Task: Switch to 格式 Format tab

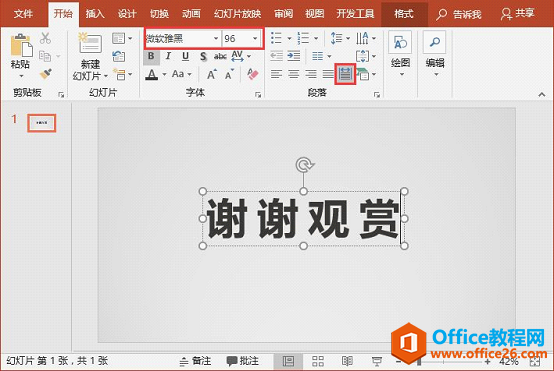Action: coord(404,14)
